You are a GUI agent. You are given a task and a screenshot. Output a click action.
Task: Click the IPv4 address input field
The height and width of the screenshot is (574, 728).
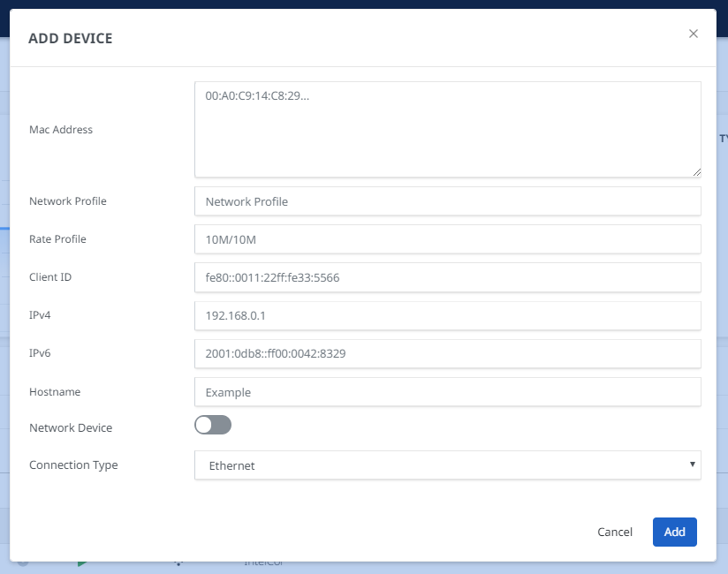[x=447, y=315]
